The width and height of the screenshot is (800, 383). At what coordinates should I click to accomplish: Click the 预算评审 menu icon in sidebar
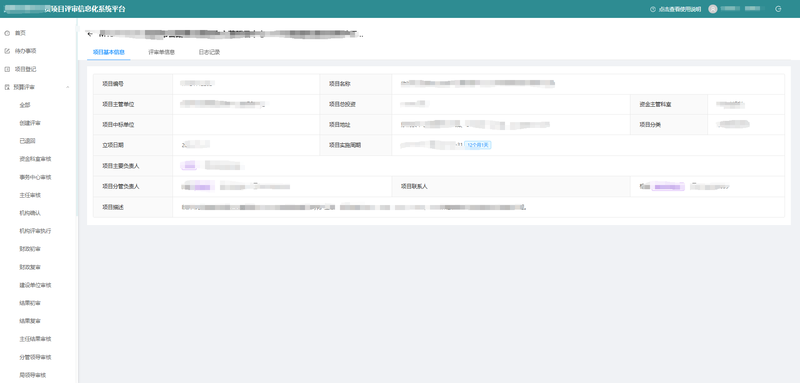(x=7, y=87)
